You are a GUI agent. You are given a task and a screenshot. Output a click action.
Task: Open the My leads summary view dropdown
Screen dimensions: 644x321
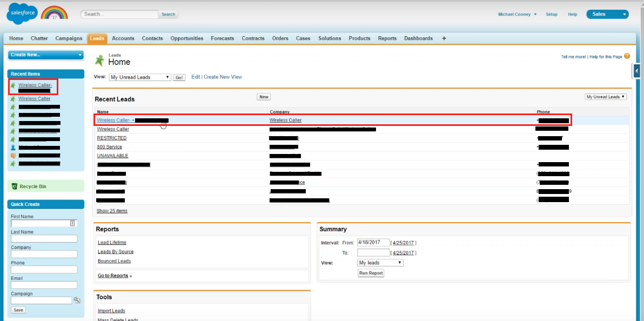click(x=381, y=263)
